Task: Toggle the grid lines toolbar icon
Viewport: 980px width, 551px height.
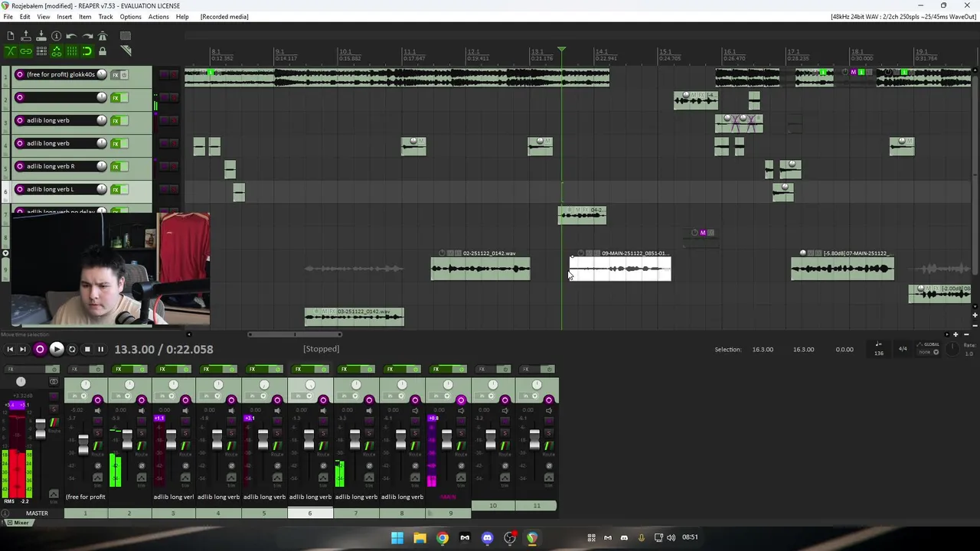Action: (72, 51)
